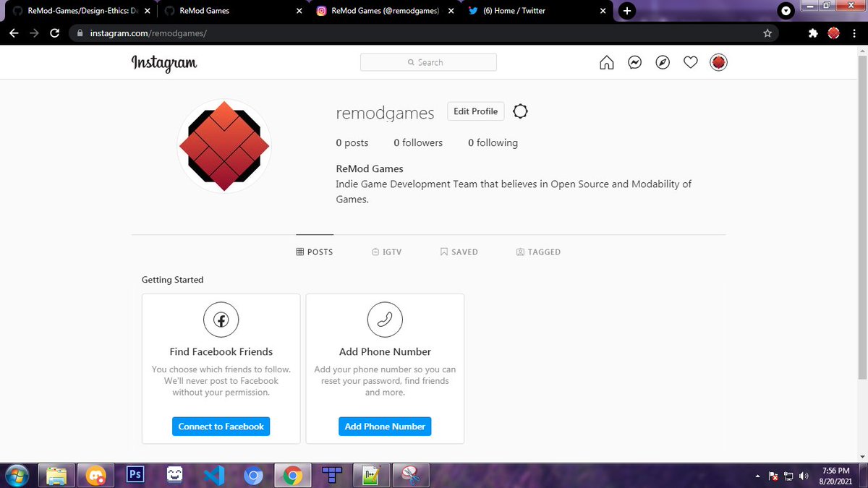
Task: Click Edit Profile button
Action: click(475, 111)
